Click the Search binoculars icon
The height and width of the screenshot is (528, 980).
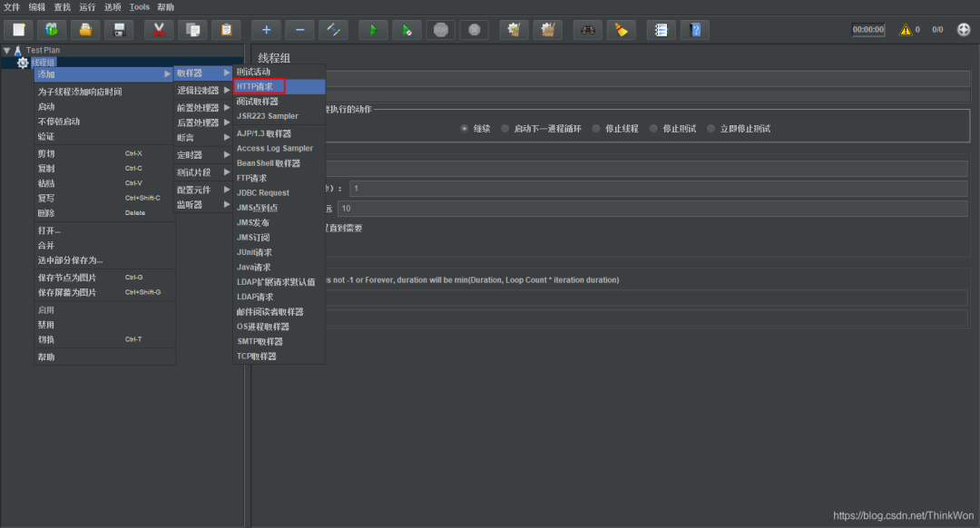[587, 30]
